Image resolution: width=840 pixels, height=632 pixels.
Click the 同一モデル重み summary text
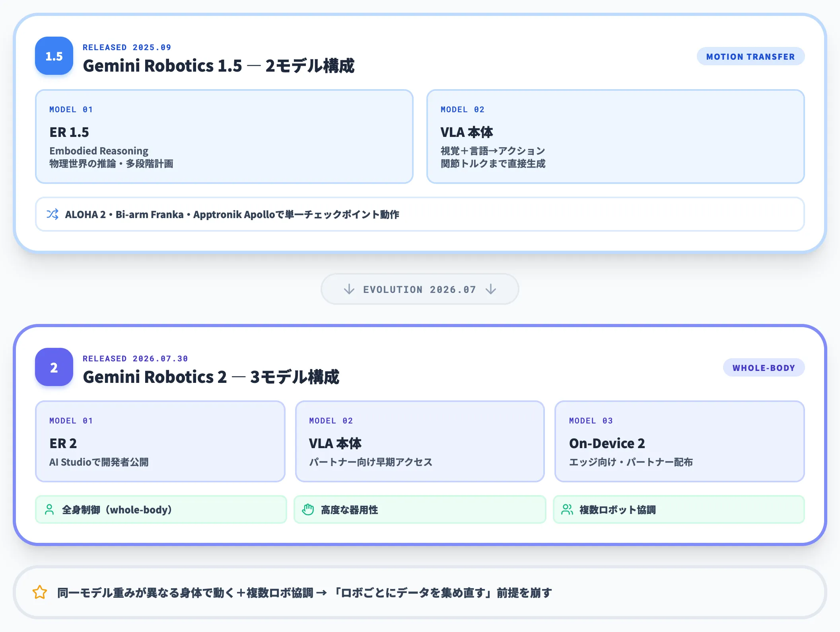pyautogui.click(x=304, y=593)
